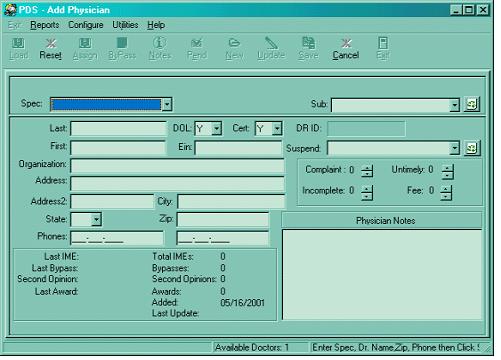Click the Update pencil icon

(x=271, y=43)
